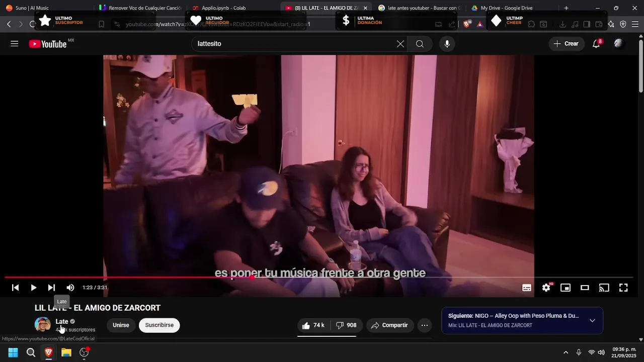Open a new browser tab

566,8
